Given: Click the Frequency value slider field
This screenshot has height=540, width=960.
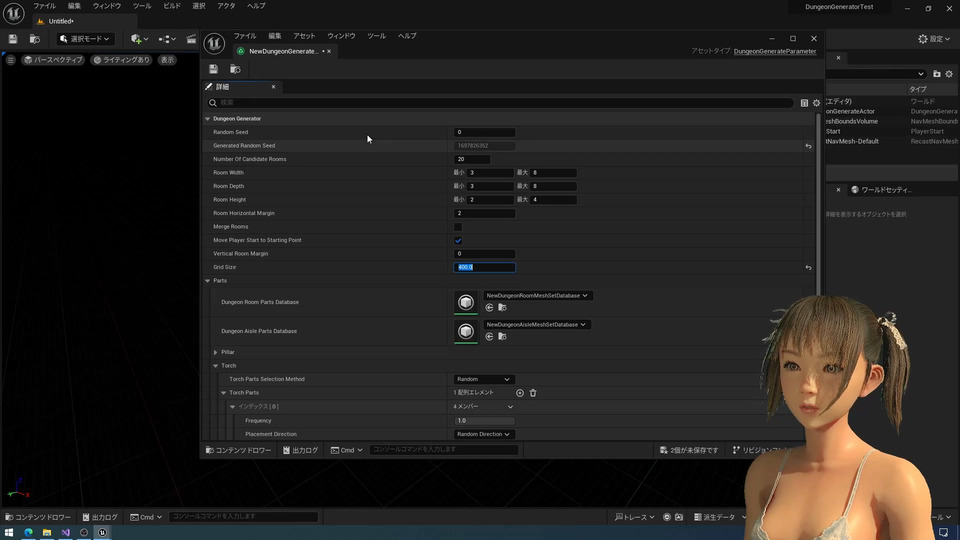Looking at the screenshot, I should [485, 421].
